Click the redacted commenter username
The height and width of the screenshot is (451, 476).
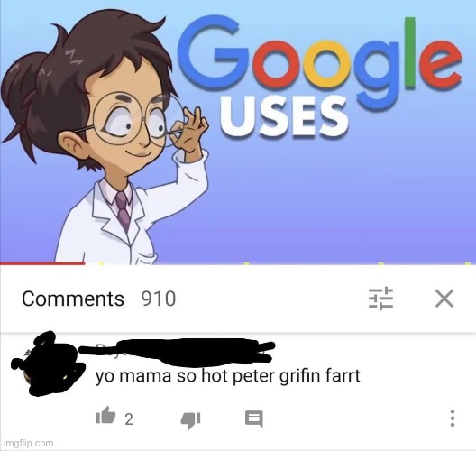pyautogui.click(x=177, y=351)
